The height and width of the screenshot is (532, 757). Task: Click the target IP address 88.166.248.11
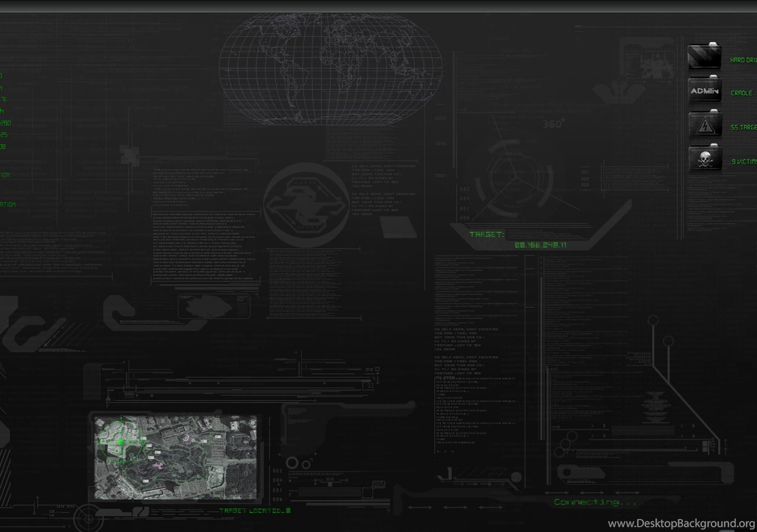541,245
